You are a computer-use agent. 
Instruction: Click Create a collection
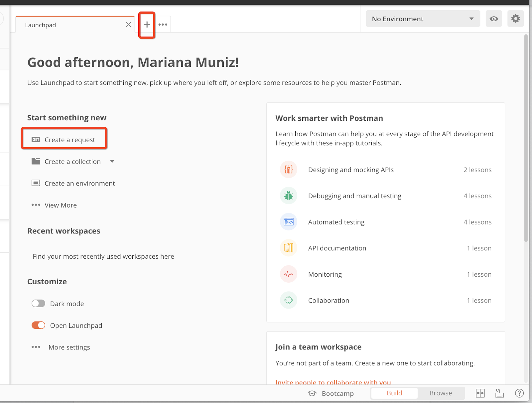click(72, 162)
